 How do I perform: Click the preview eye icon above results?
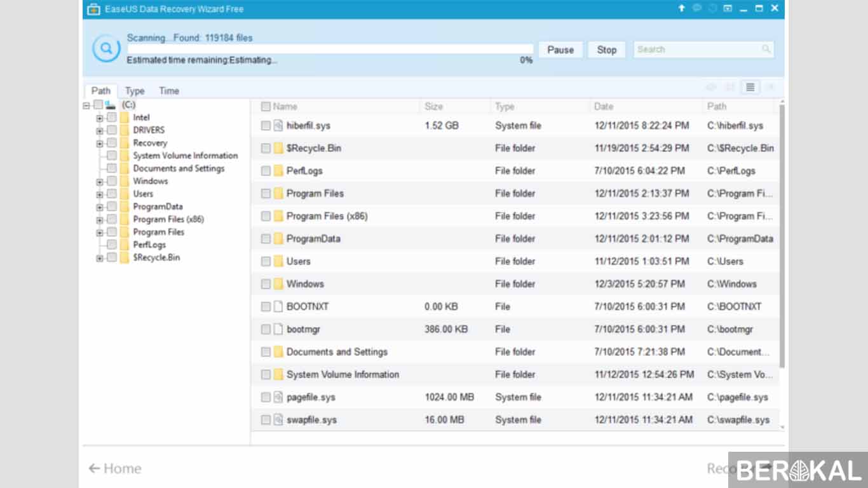[x=710, y=87]
